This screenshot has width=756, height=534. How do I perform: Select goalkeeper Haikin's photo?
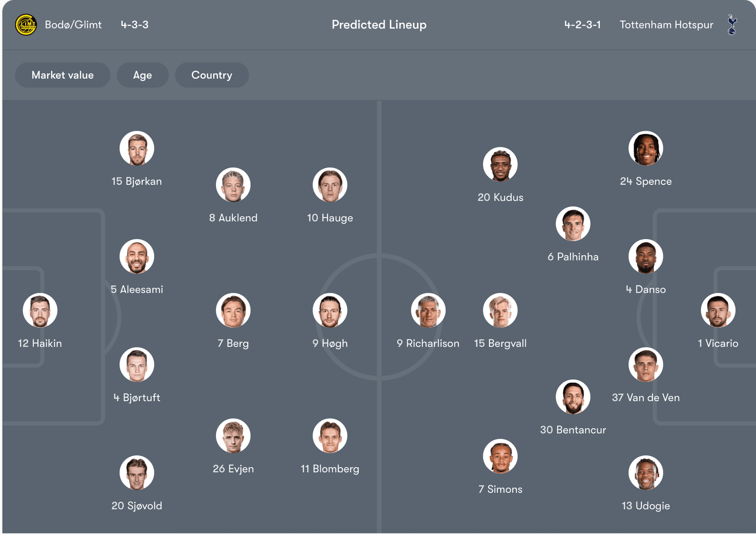click(x=40, y=310)
